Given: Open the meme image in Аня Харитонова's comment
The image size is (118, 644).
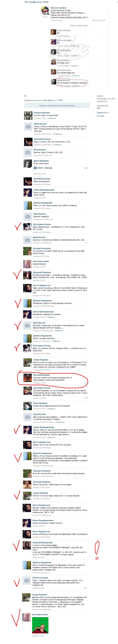Looking at the screenshot, I should [40, 625].
